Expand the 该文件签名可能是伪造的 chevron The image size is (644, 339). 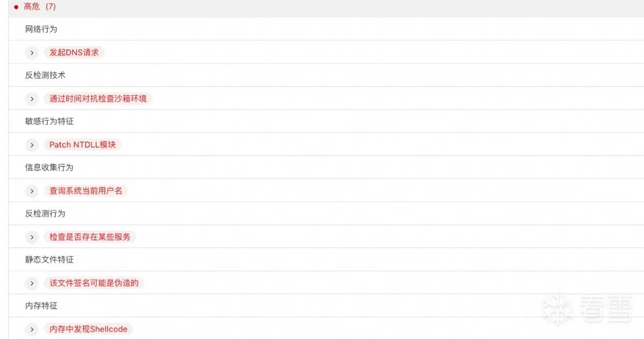[32, 283]
